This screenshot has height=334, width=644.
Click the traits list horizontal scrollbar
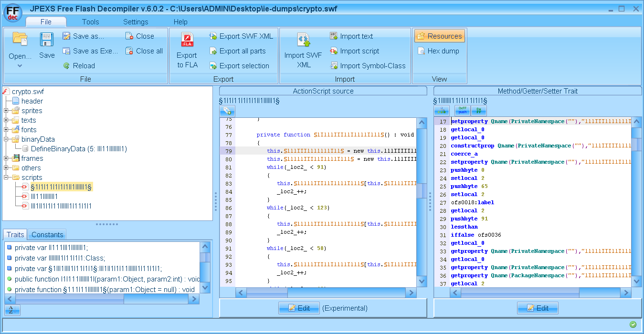pyautogui.click(x=102, y=299)
